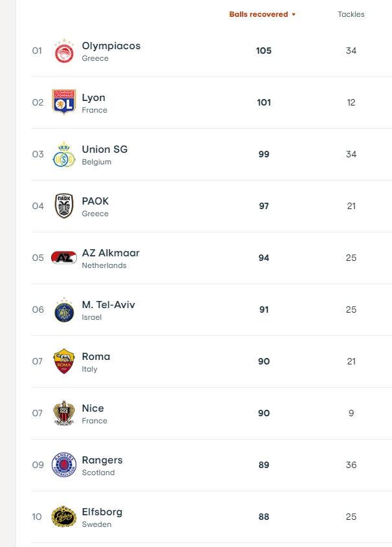
Task: Open the Lyon team page
Action: [93, 98]
